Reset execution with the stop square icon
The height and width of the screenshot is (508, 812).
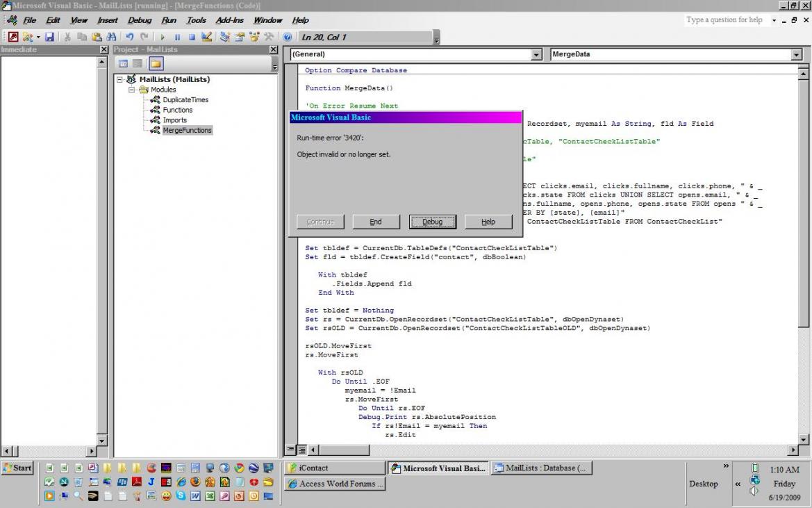(192, 38)
